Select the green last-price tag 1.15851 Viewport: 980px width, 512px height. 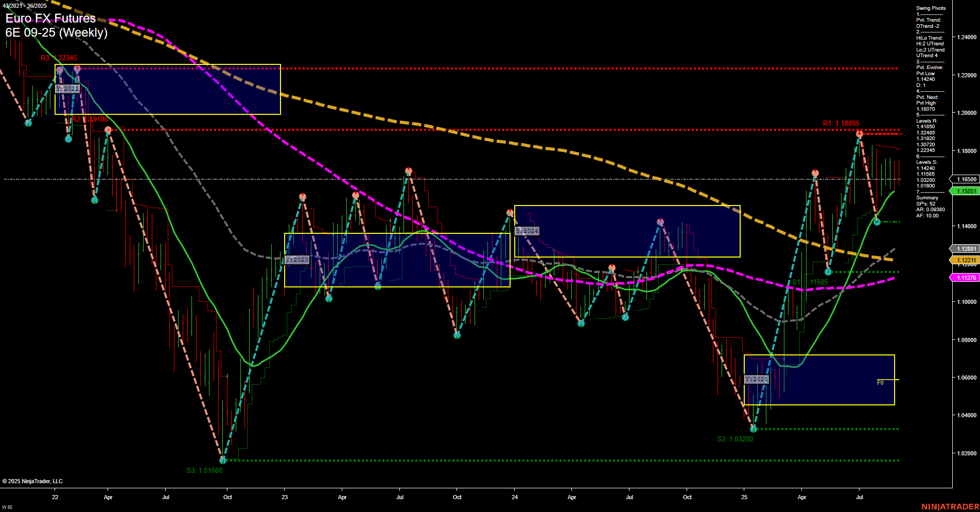pos(967,191)
